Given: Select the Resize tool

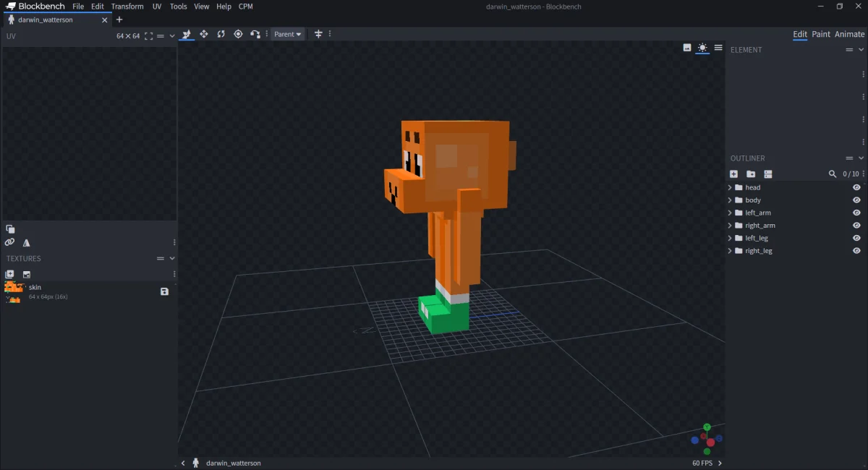Looking at the screenshot, I should (204, 34).
